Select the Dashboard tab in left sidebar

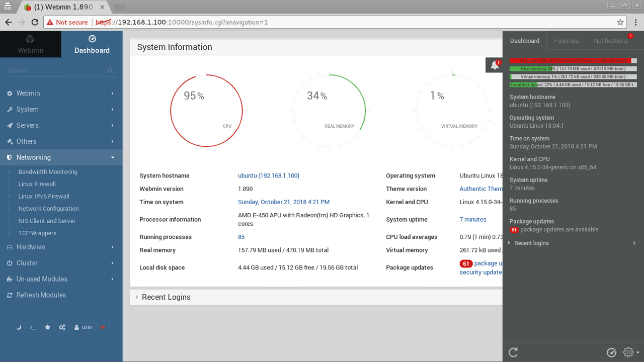point(92,44)
